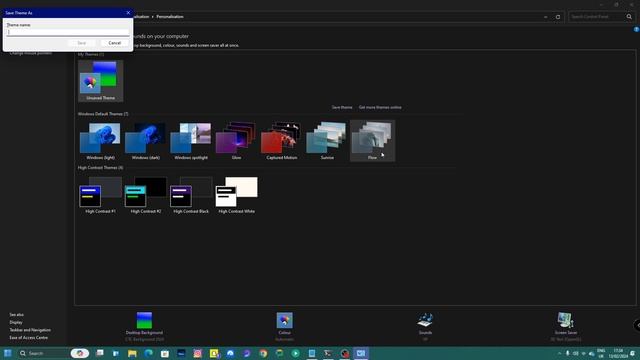Image resolution: width=640 pixels, height=360 pixels.
Task: Launch Microsoft Edge from taskbar
Action: click(149, 353)
